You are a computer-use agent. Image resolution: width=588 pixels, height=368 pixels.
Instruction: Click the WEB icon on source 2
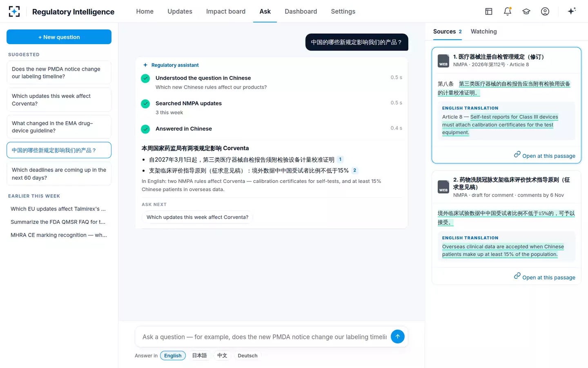click(443, 187)
